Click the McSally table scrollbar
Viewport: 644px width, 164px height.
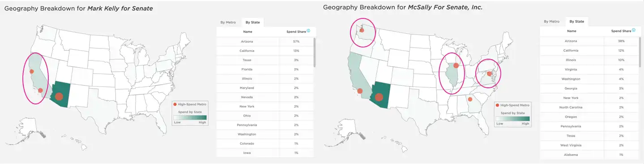[x=640, y=52]
